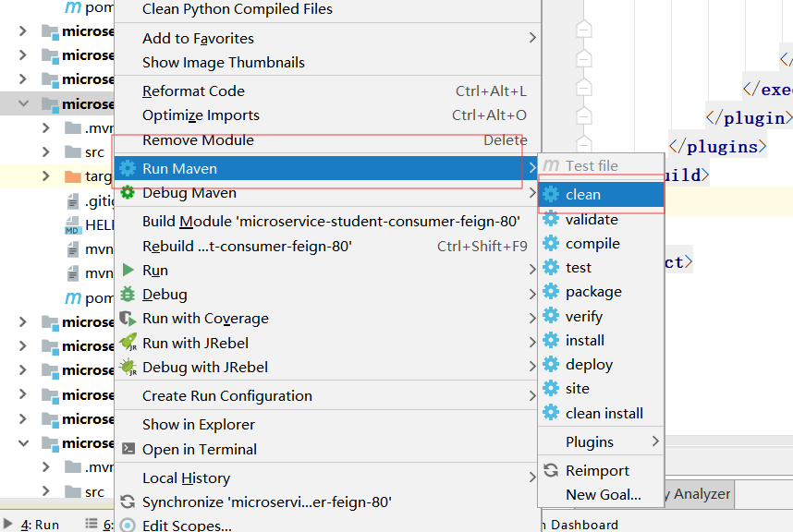The width and height of the screenshot is (793, 532).
Task: Click the gear icon next to validate
Action: pos(551,219)
